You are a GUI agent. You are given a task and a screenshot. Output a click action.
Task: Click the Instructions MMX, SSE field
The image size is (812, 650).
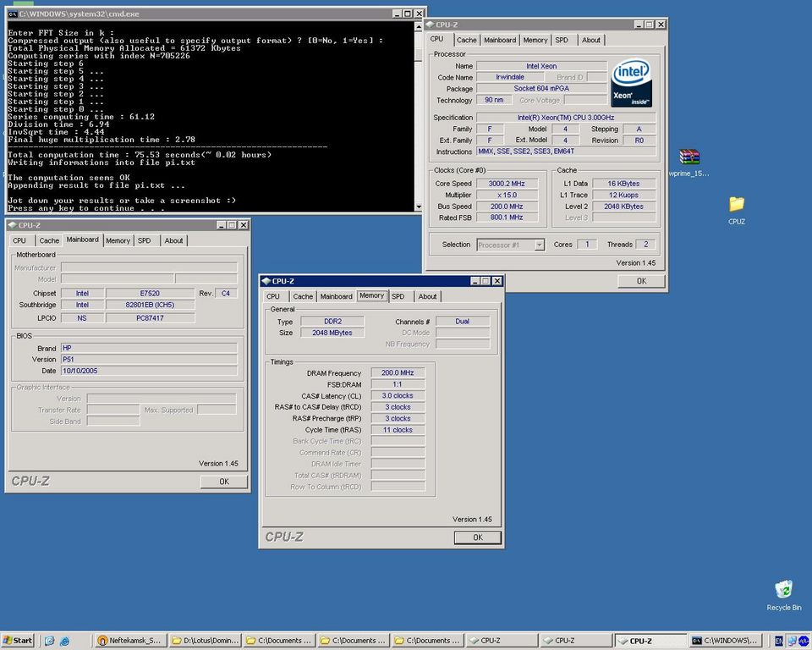tap(566, 151)
